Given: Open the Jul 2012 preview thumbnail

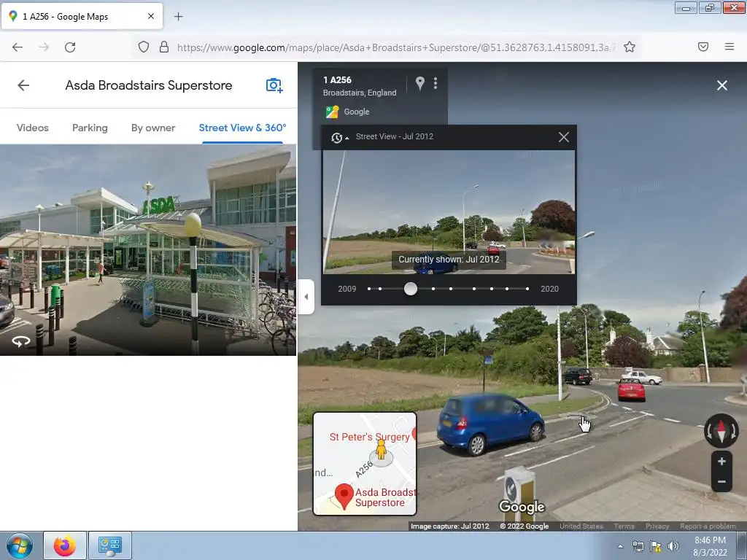Looking at the screenshot, I should point(449,212).
